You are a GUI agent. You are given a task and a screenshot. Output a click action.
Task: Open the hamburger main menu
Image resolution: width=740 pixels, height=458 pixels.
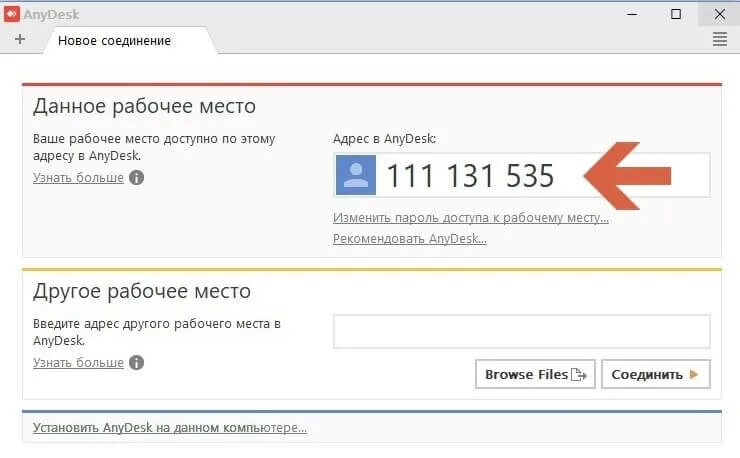tap(720, 39)
